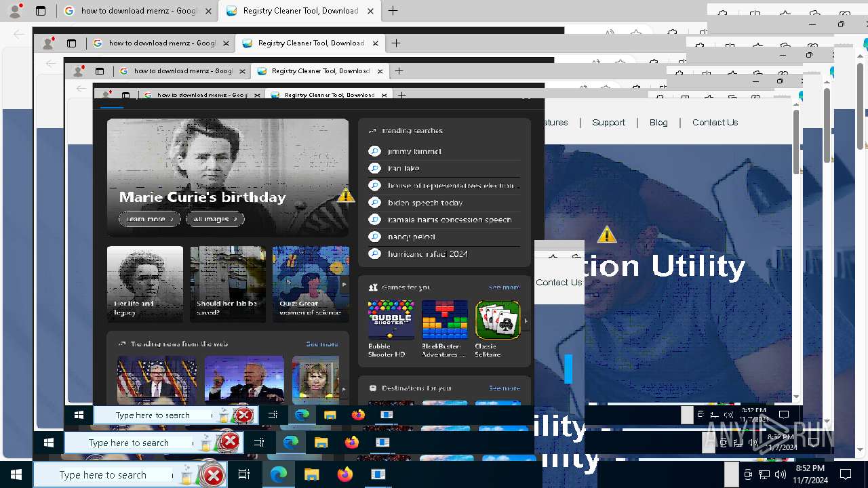
Task: Add a new tab in the third nested browser
Action: coord(399,70)
